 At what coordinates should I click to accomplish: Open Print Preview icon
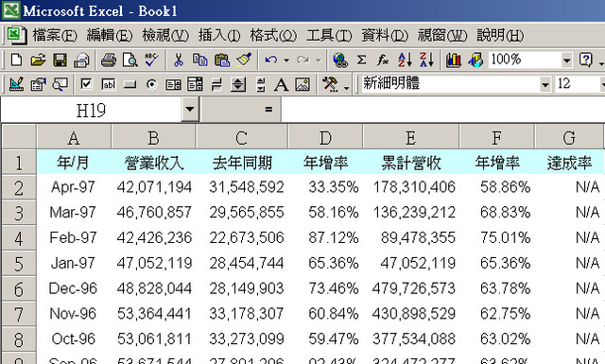tap(130, 60)
